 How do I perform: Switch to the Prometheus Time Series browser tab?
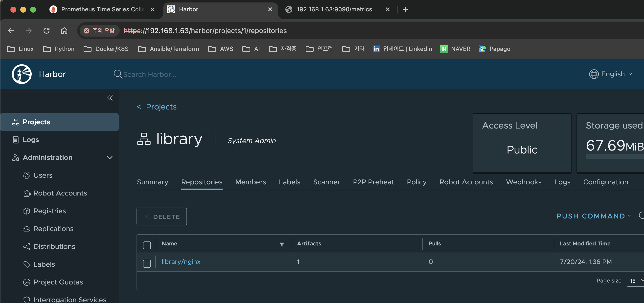click(102, 9)
